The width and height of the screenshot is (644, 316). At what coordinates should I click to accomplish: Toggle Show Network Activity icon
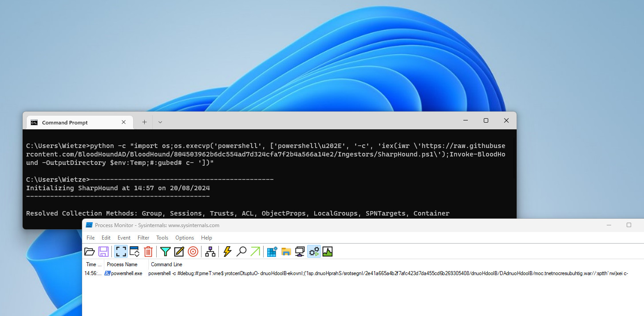[300, 252]
